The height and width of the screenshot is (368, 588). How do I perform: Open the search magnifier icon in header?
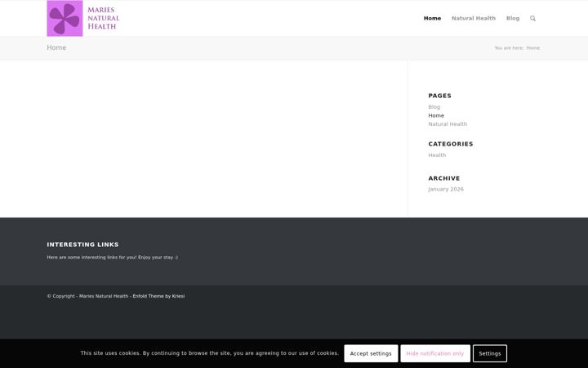[x=532, y=18]
